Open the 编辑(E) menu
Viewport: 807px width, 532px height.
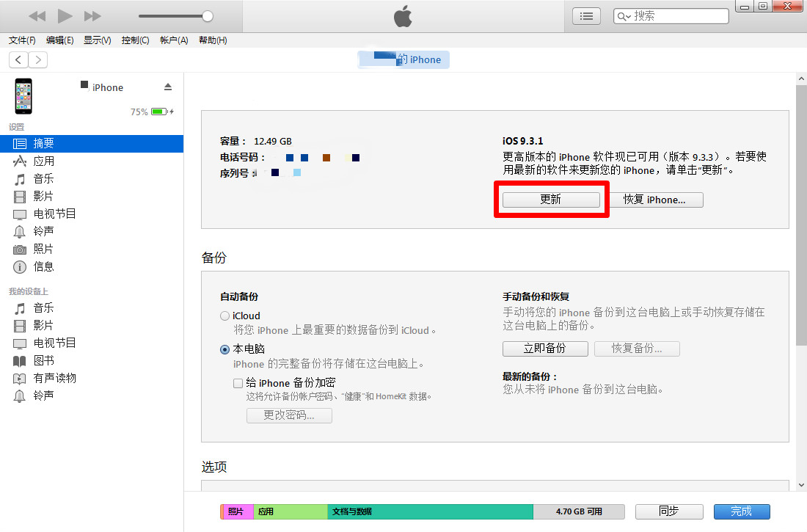coord(59,40)
